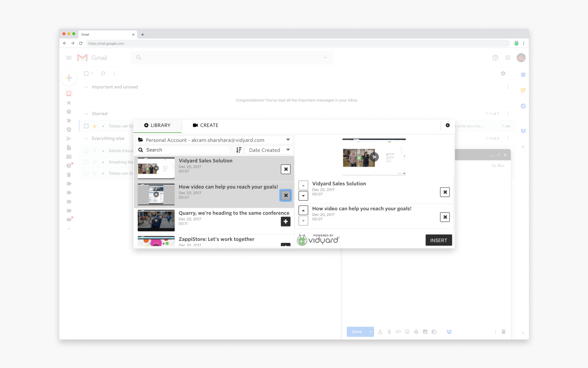Image resolution: width=588 pixels, height=368 pixels.
Task: Open Gmail settings gear
Action: (x=503, y=73)
